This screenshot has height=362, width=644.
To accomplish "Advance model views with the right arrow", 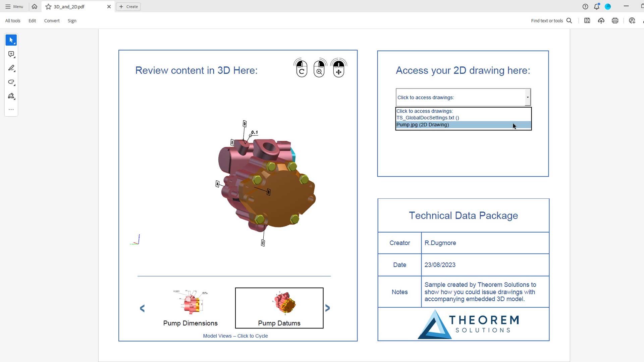I will [328, 308].
